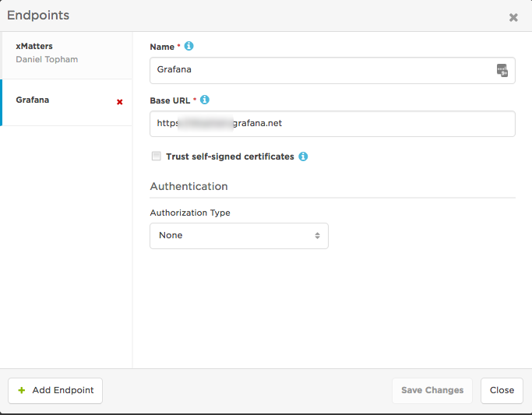Enable Trust self-signed certificates checkbox
The image size is (532, 415).
click(x=156, y=156)
